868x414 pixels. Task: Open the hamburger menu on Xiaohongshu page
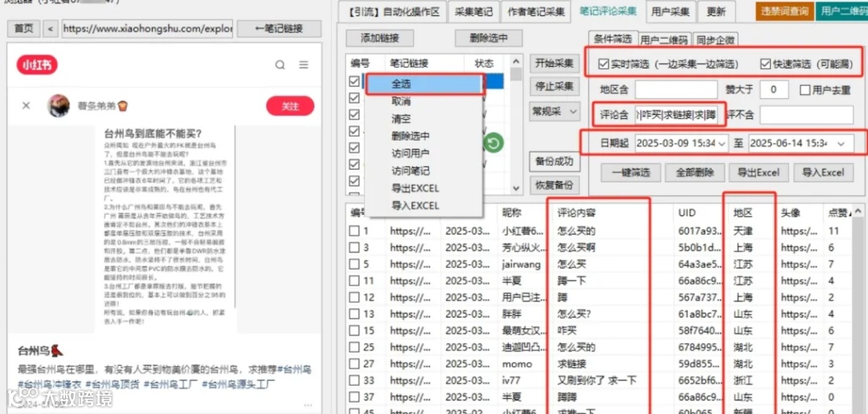tap(303, 65)
